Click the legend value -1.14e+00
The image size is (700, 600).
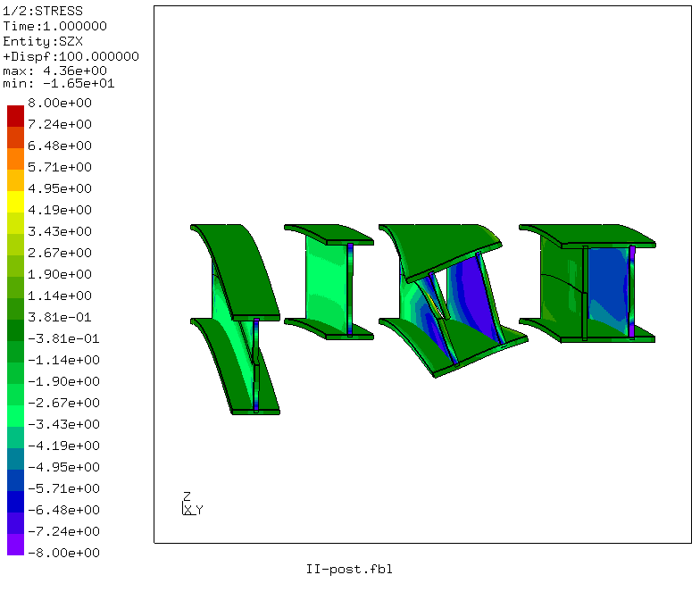click(x=64, y=360)
